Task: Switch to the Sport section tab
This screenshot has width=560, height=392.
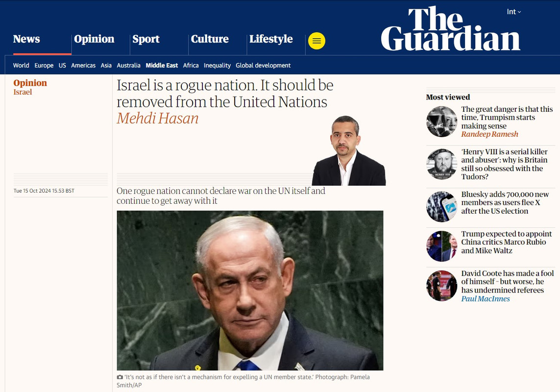Action: (x=146, y=39)
